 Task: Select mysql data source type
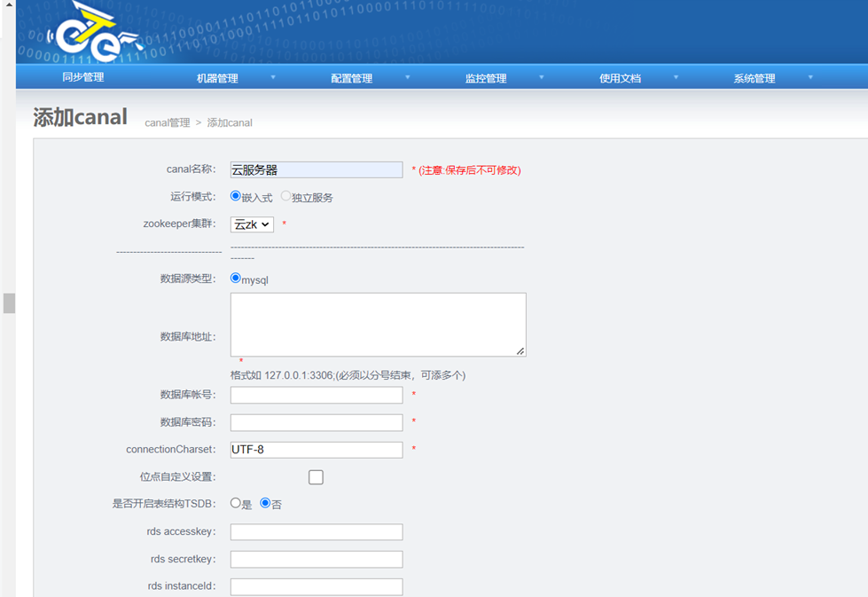pyautogui.click(x=236, y=279)
